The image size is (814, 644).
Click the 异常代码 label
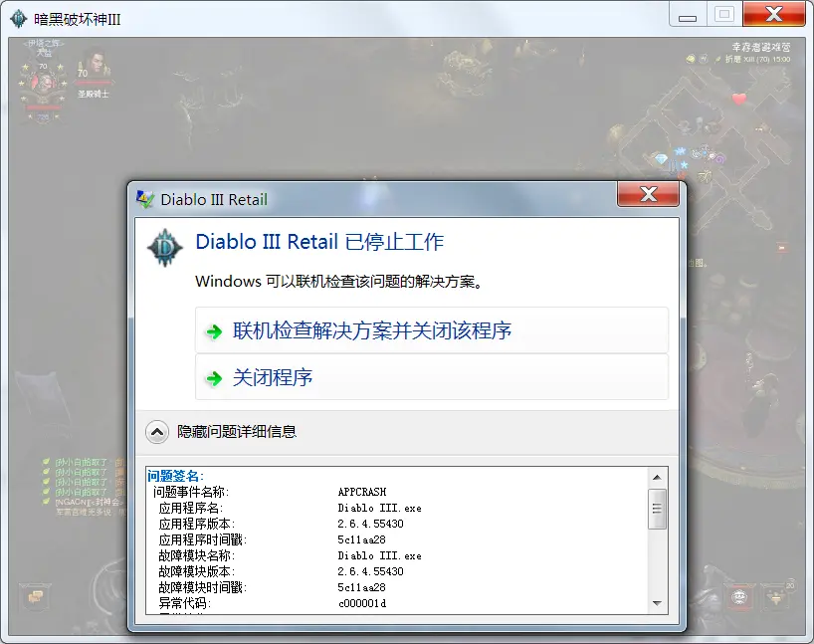[184, 603]
